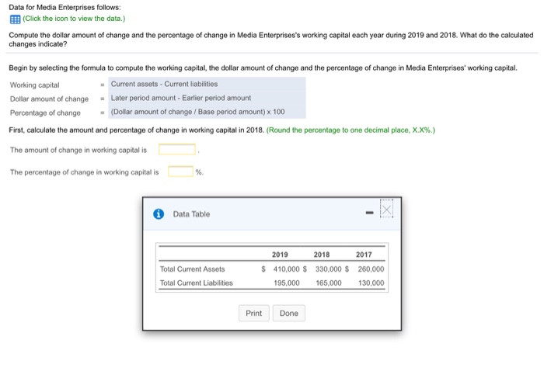Screen dimensions: 544x392
Task: Open the Working capital formula dropdown
Action: [207, 85]
